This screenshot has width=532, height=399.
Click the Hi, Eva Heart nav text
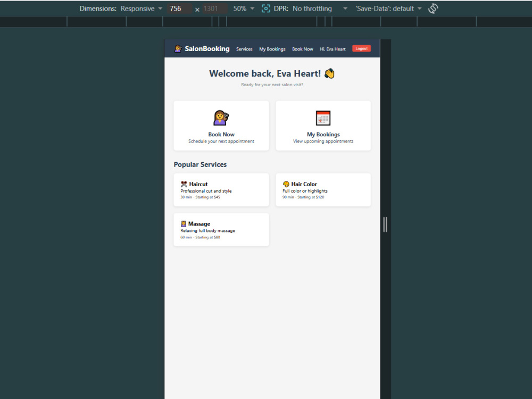coord(332,49)
